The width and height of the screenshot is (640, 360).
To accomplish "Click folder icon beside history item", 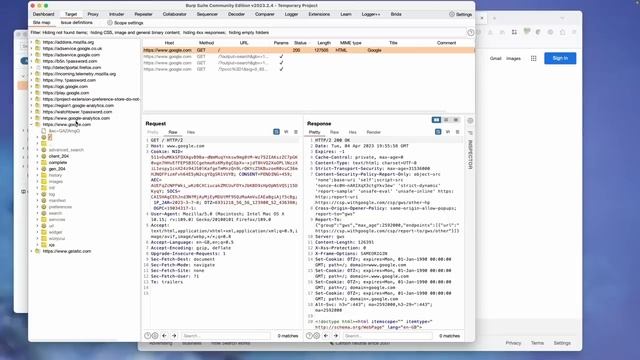I will (44, 175).
